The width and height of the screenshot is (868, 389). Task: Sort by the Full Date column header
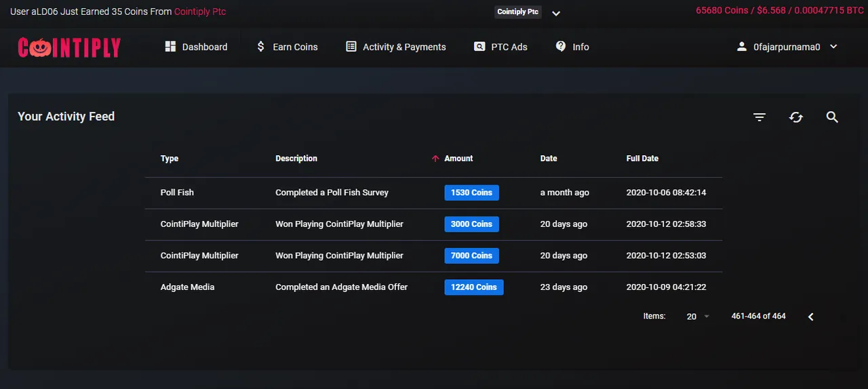tap(642, 159)
